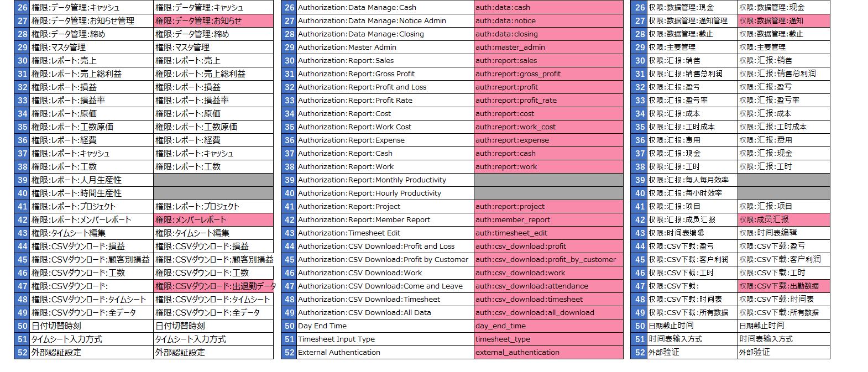Click the cell "auth:report:work"

click(548, 167)
